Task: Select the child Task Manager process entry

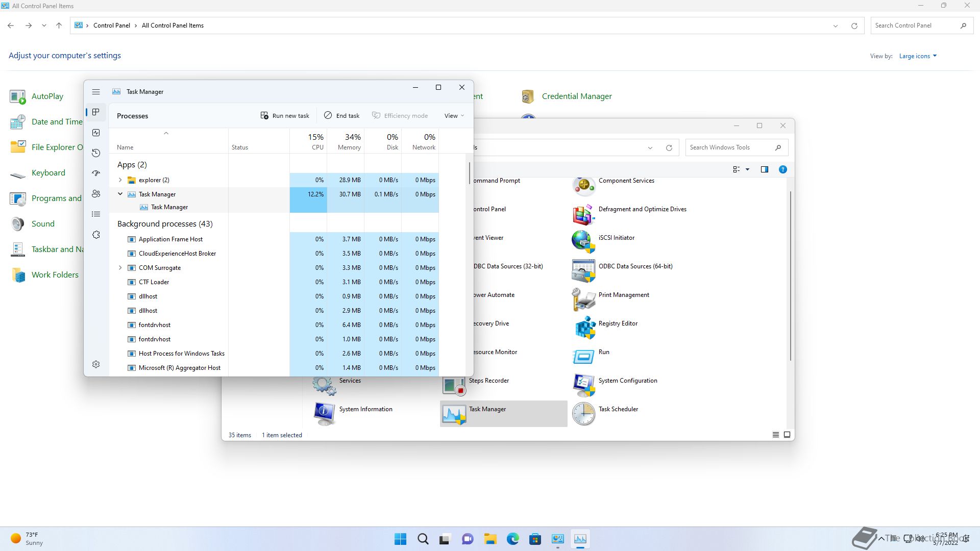Action: 169,207
